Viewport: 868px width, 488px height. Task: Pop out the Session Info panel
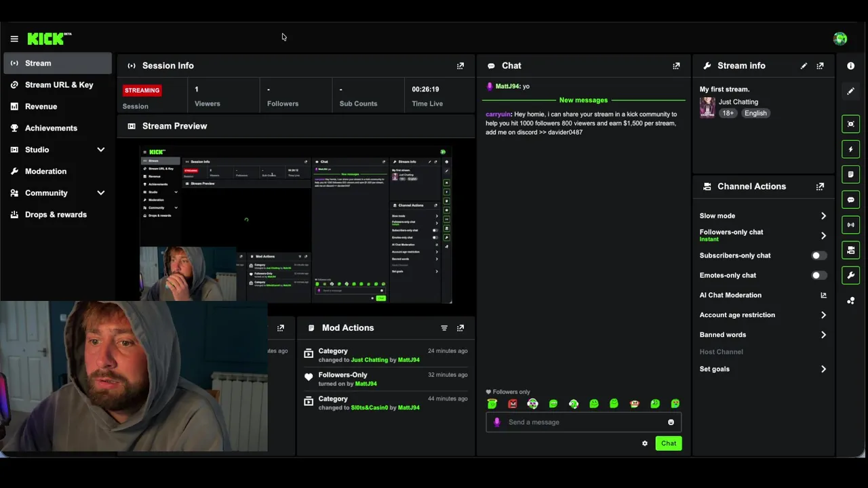[x=460, y=66]
